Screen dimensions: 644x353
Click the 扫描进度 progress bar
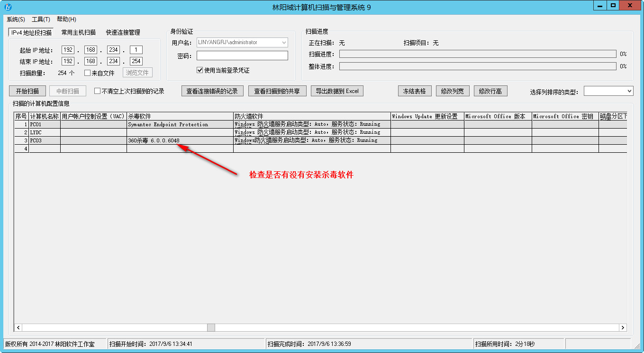click(x=478, y=54)
